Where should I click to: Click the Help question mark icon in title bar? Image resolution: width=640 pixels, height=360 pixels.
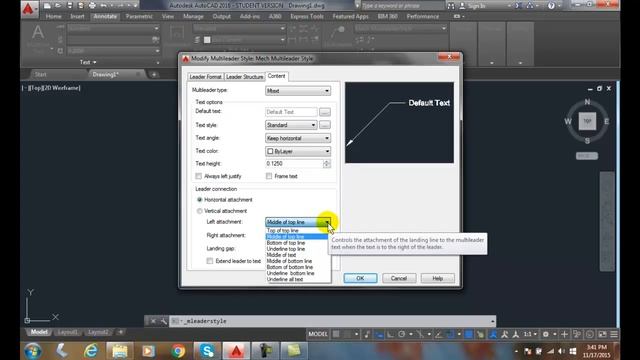point(551,6)
